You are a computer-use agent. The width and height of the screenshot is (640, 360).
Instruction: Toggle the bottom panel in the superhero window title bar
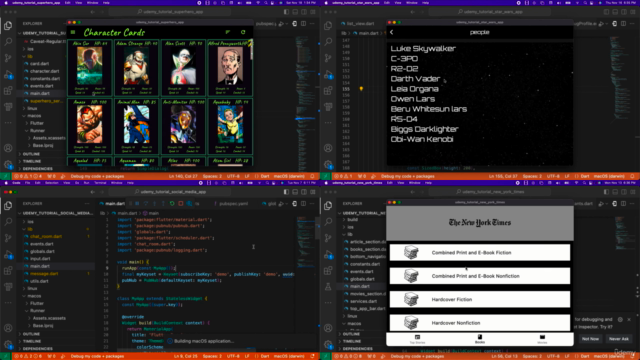coord(295,12)
